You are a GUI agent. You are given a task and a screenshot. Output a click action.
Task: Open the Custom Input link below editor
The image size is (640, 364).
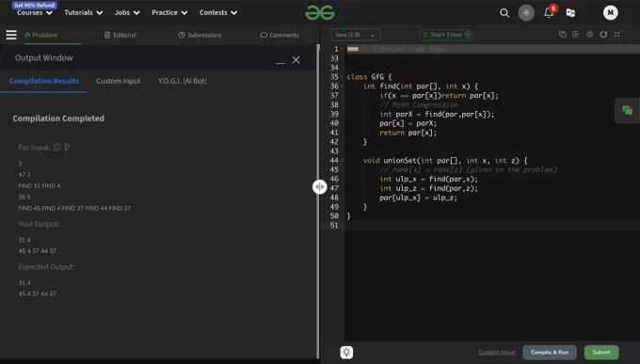pos(497,352)
